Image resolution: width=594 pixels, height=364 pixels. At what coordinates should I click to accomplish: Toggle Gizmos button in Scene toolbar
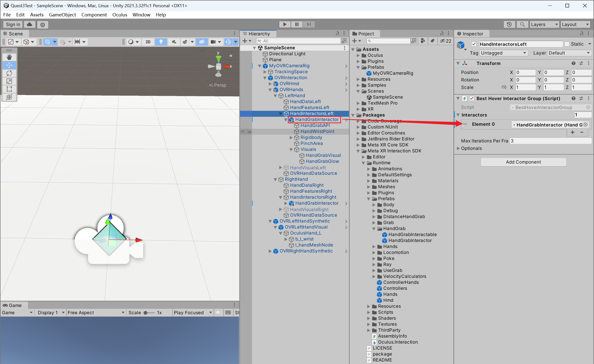tap(228, 42)
